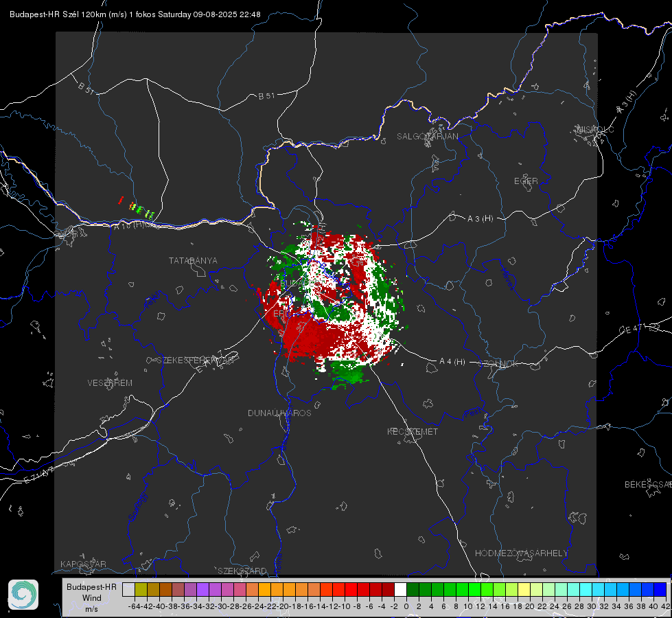Click the green echo patch below the red radar area
Image resolution: width=672 pixels, height=618 pixels.
tap(348, 374)
